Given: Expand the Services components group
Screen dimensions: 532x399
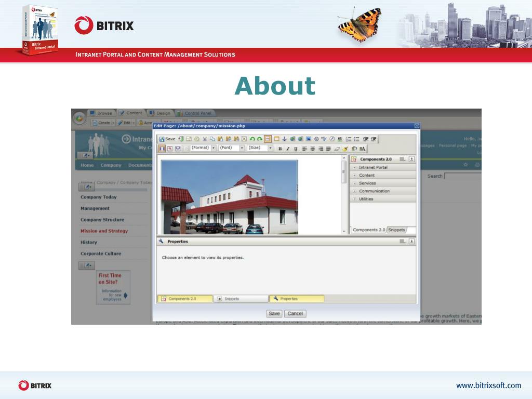Looking at the screenshot, I should pyautogui.click(x=354, y=183).
